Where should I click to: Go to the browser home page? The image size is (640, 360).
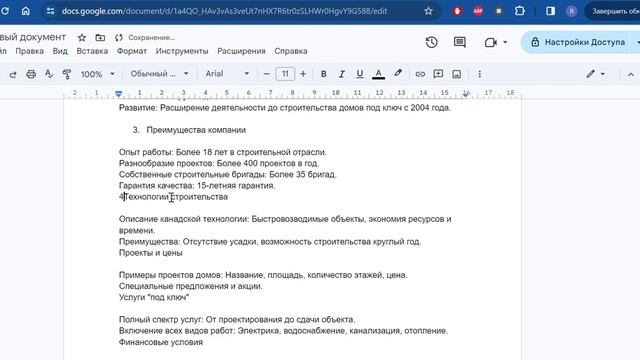coord(26,11)
